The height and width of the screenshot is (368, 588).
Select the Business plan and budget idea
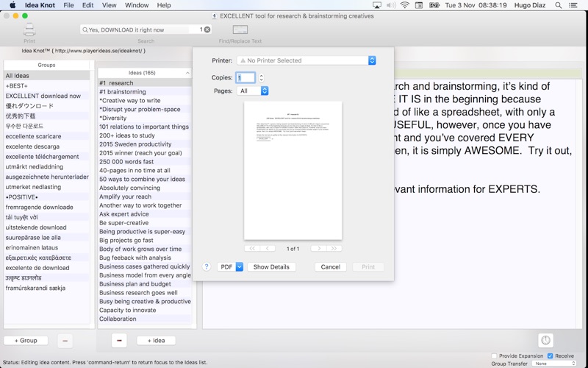click(145, 284)
